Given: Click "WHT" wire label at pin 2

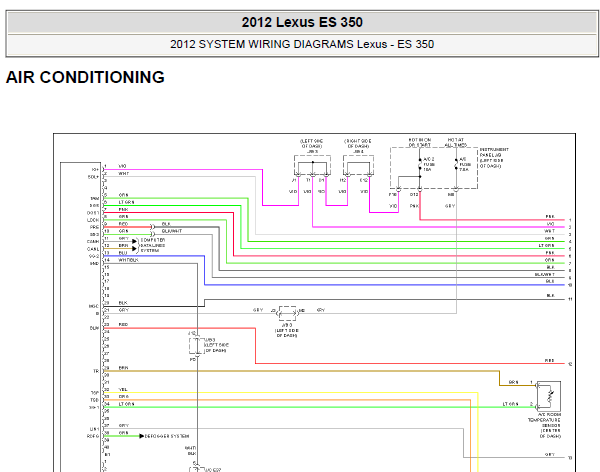Looking at the screenshot, I should click(124, 174).
